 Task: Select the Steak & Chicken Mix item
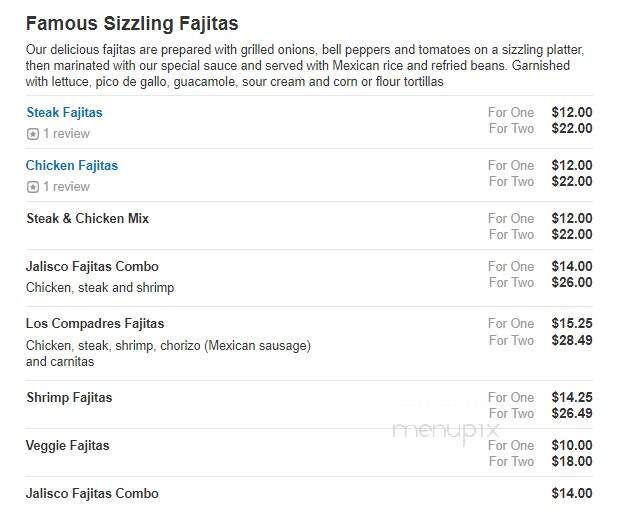(x=88, y=218)
